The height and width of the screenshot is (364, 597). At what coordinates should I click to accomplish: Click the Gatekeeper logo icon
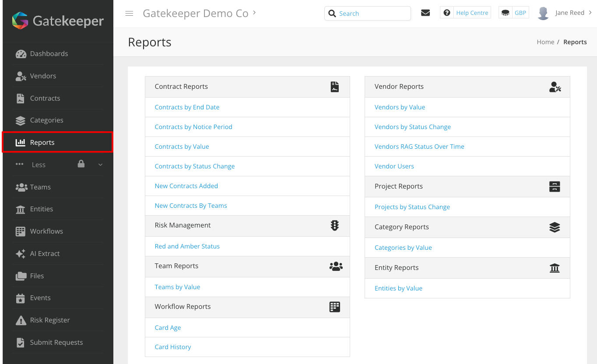tap(20, 20)
